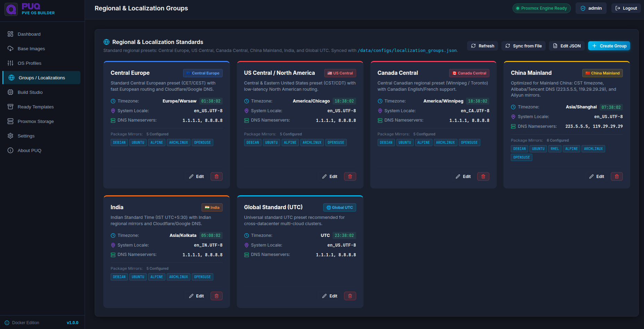Click the globe icon beside Regional & Localization Standards
Viewport: 644px width, 329px height.
tap(106, 42)
